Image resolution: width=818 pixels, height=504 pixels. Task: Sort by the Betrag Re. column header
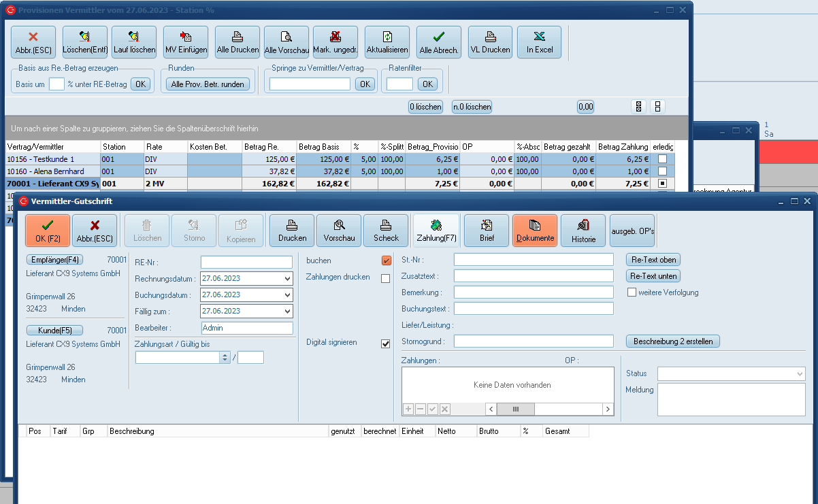tap(268, 147)
